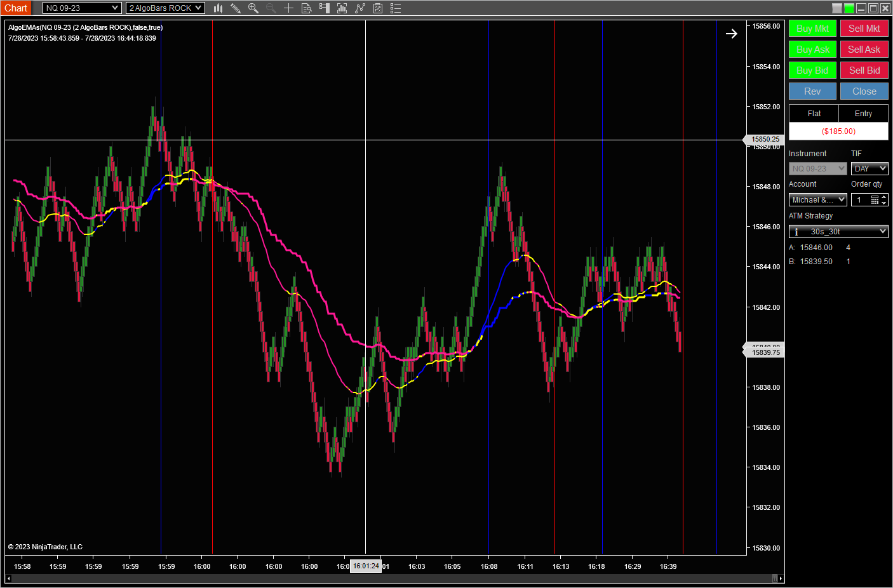This screenshot has height=588, width=893.
Task: Click the chart date range text
Action: [82, 39]
